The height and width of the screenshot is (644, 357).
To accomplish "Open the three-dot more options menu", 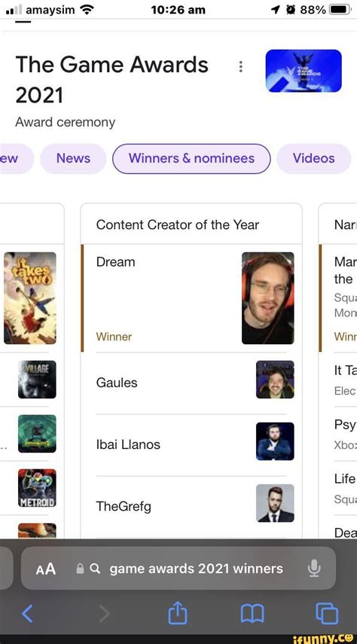I will [241, 66].
